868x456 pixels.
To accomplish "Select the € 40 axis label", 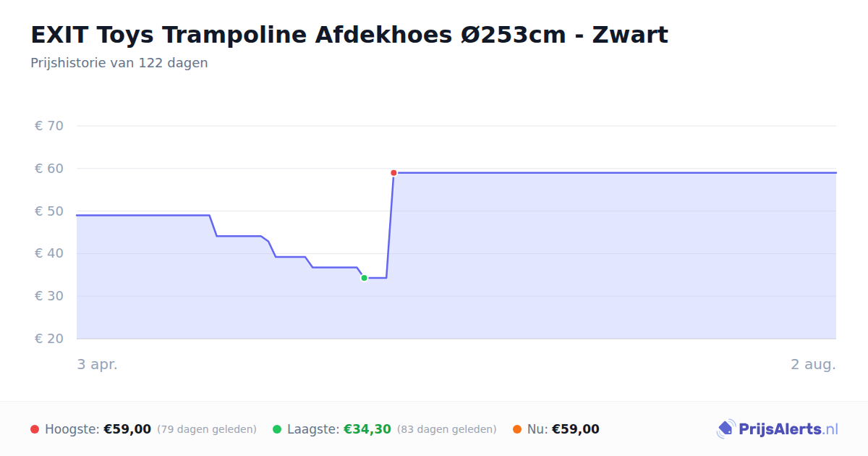I will (x=49, y=253).
